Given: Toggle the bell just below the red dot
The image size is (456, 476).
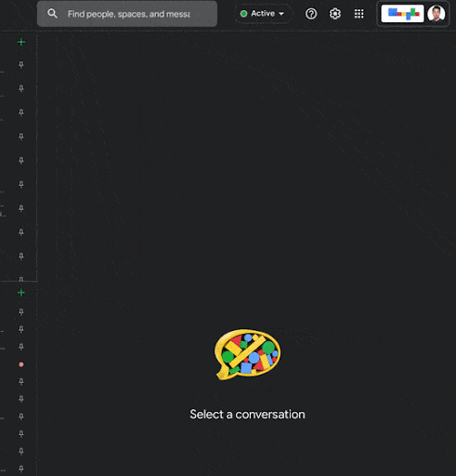Looking at the screenshot, I should pyautogui.click(x=21, y=381).
